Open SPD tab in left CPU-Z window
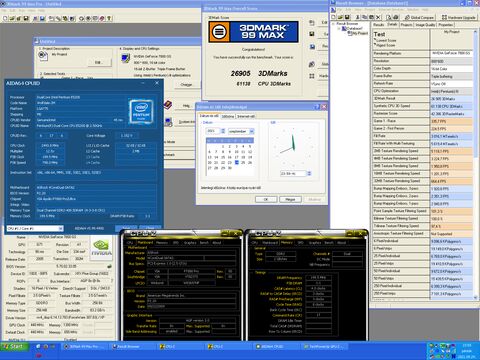480x360 pixels. coord(176,242)
